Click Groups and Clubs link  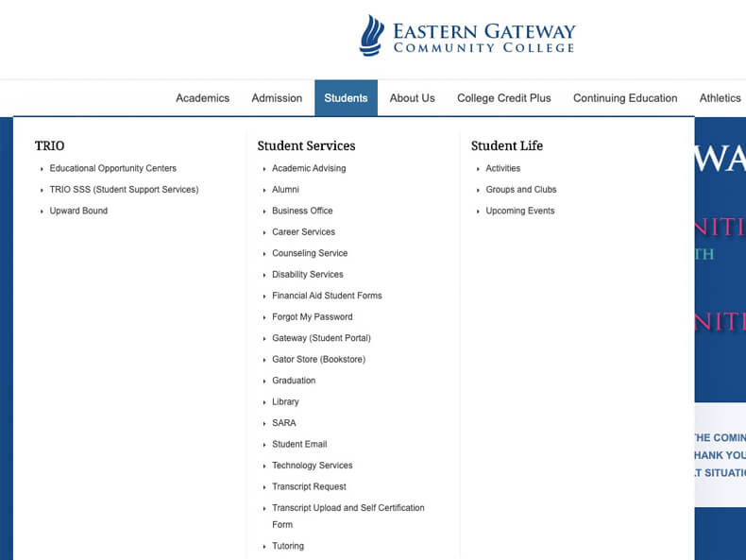[520, 190]
